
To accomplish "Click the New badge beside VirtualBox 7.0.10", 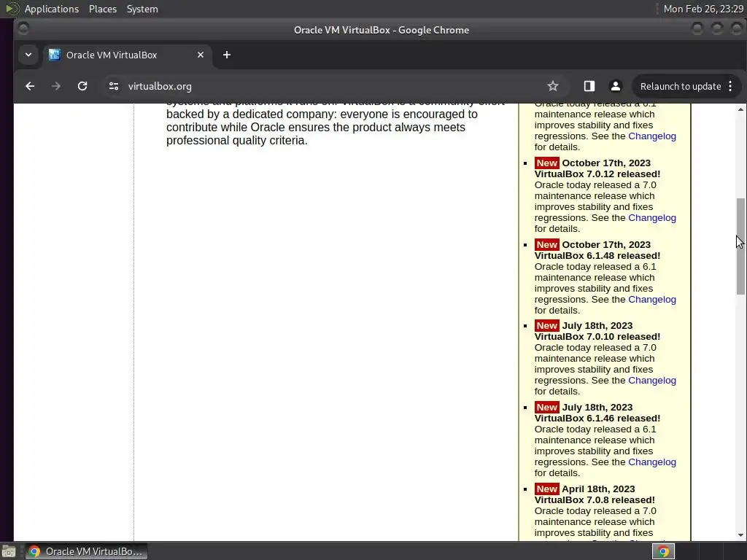I will 546,325.
